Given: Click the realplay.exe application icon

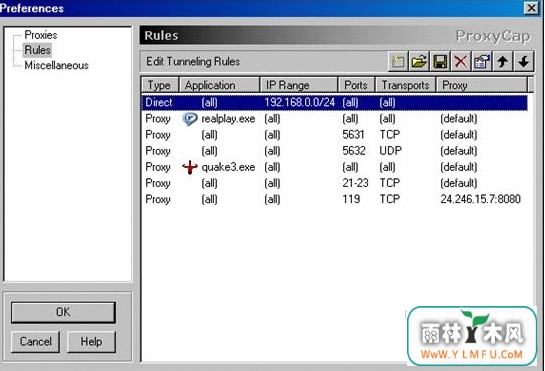Looking at the screenshot, I should (190, 119).
